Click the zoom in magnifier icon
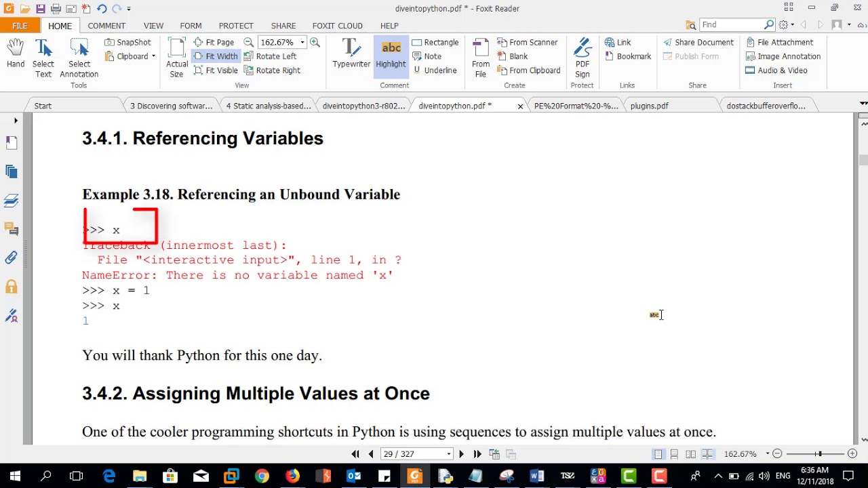The width and height of the screenshot is (868, 488). tap(315, 42)
